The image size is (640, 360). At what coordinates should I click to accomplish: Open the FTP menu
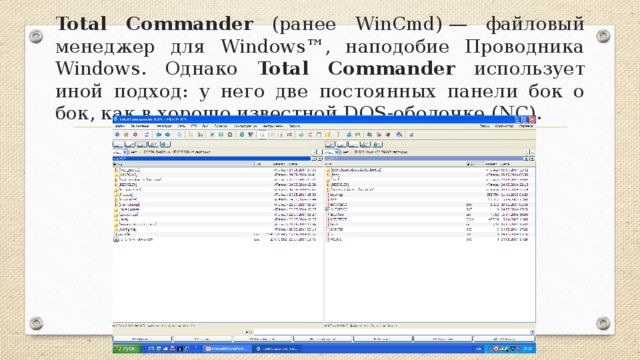pos(194,126)
